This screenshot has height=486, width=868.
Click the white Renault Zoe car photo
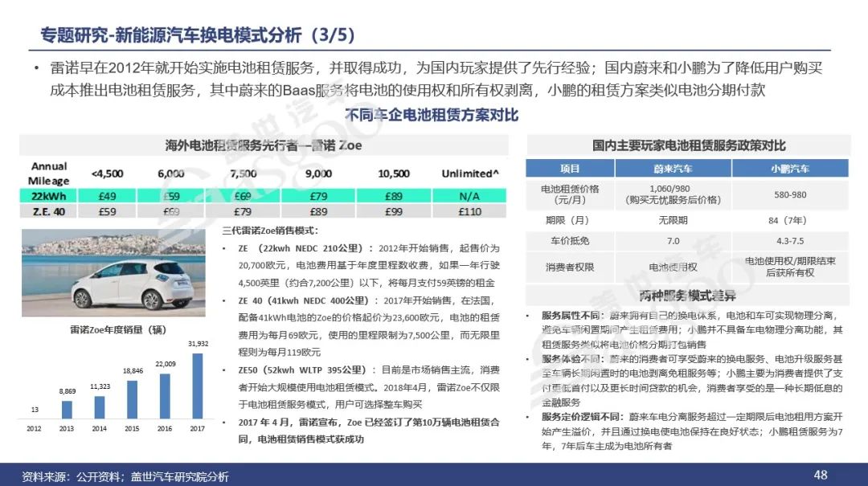(113, 273)
